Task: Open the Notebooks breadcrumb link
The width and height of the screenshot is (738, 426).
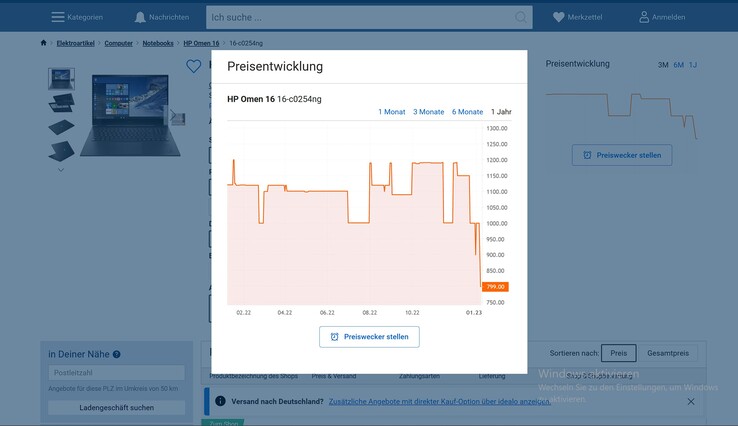Action: coord(158,43)
